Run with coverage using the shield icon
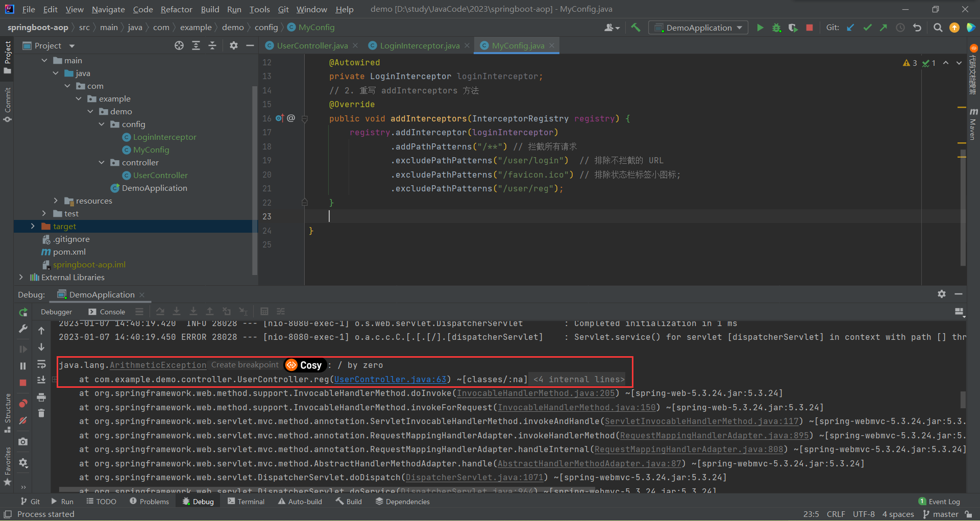 (x=793, y=28)
